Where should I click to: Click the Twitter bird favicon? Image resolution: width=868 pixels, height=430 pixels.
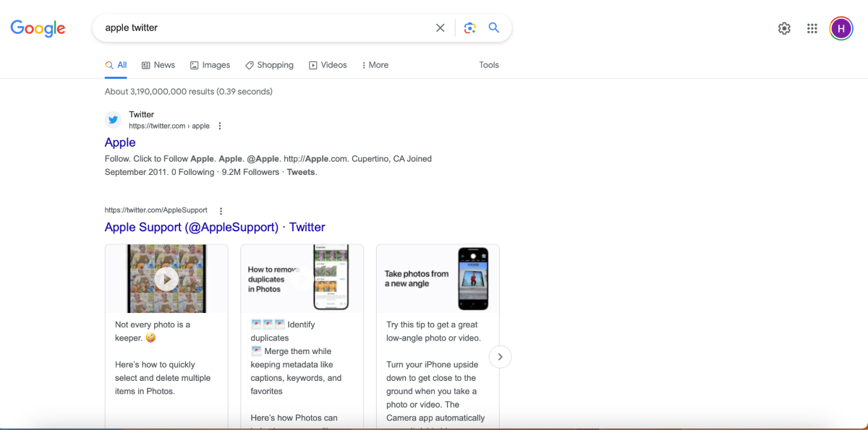tap(113, 120)
